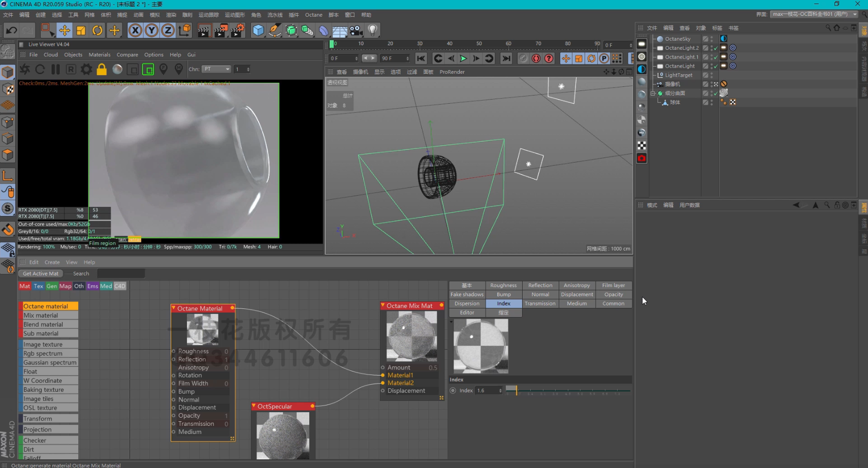Click OctaneSky environment tag icon

coord(724,39)
